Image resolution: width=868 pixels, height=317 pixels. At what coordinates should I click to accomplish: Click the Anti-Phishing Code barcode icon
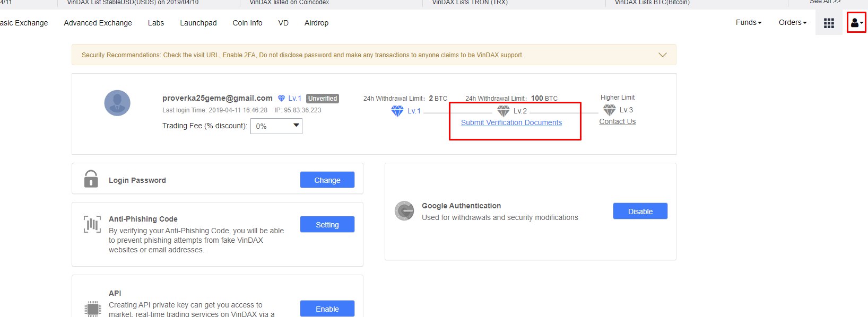point(92,224)
